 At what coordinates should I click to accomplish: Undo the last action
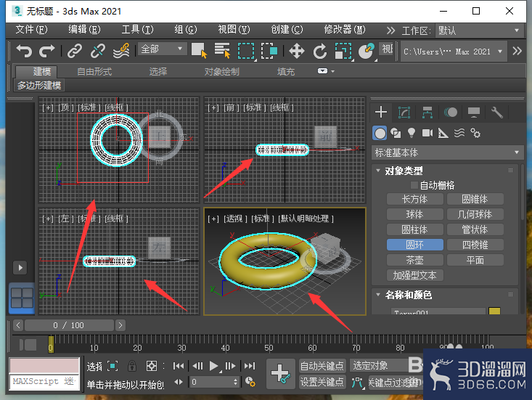(24, 52)
